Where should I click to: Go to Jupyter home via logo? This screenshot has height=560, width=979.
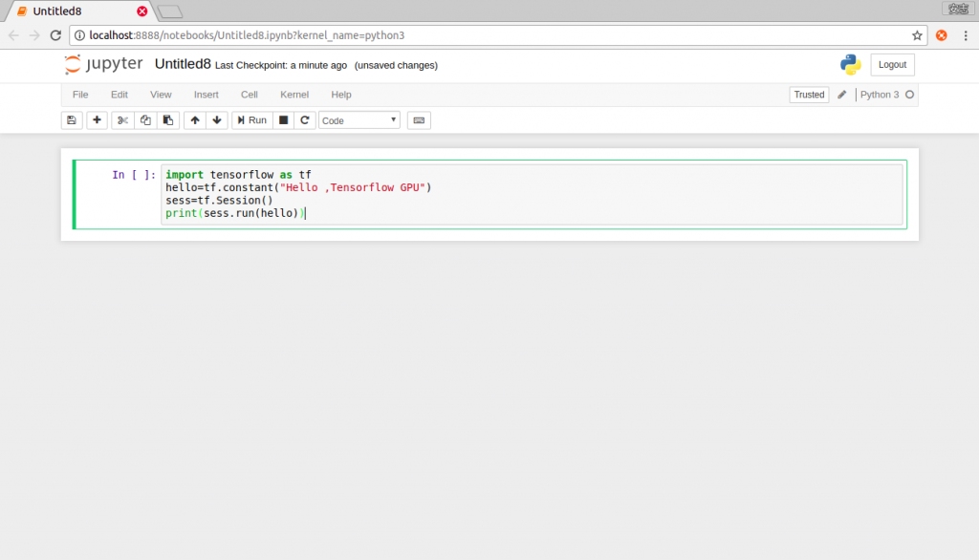103,64
